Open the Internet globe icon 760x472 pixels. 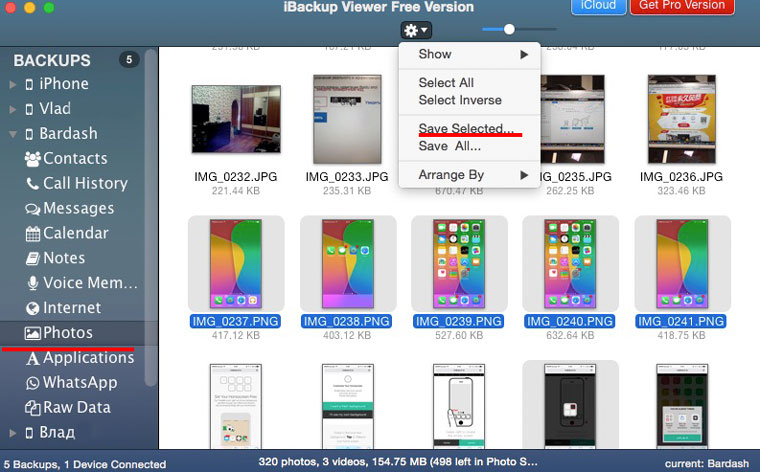click(x=33, y=309)
